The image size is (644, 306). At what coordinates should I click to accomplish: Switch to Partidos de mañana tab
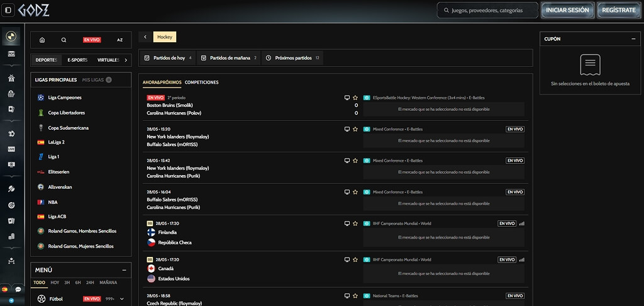click(x=229, y=58)
